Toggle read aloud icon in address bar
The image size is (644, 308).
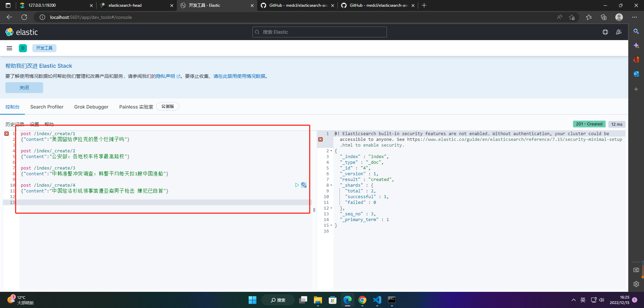click(560, 17)
